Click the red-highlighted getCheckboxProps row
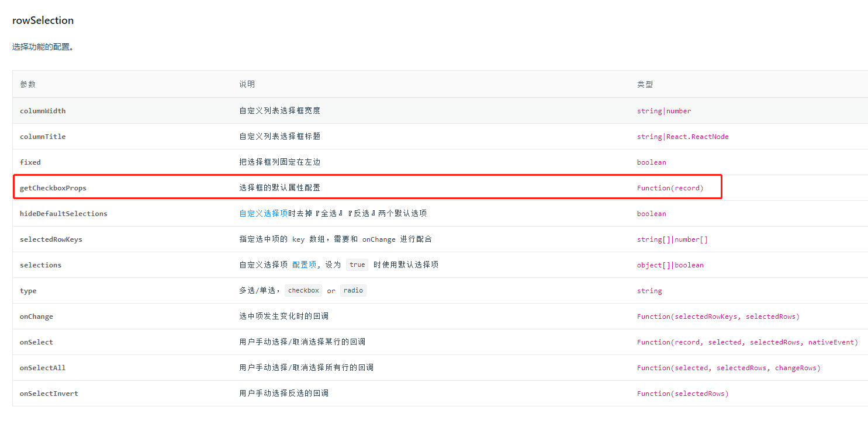Viewport: 868px width, 421px height. [x=368, y=187]
